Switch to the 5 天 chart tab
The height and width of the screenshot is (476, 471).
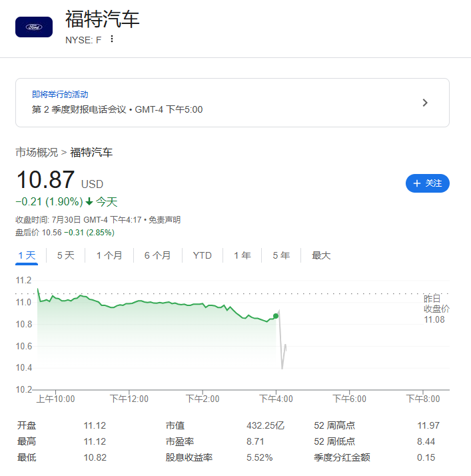(x=66, y=255)
